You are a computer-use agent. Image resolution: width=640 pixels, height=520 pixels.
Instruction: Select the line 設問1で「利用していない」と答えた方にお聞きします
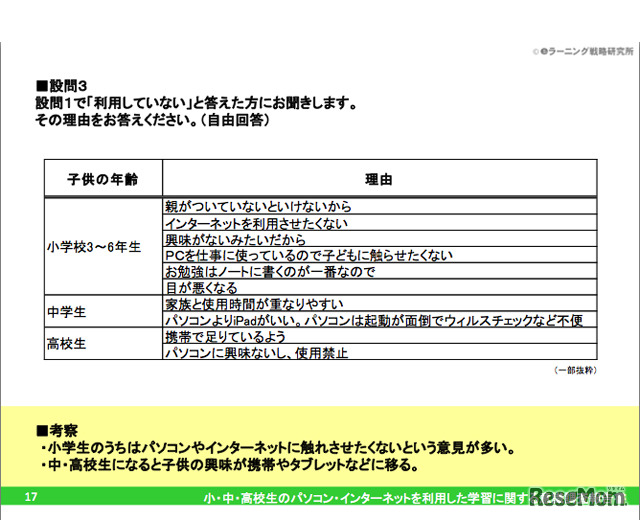(x=196, y=103)
